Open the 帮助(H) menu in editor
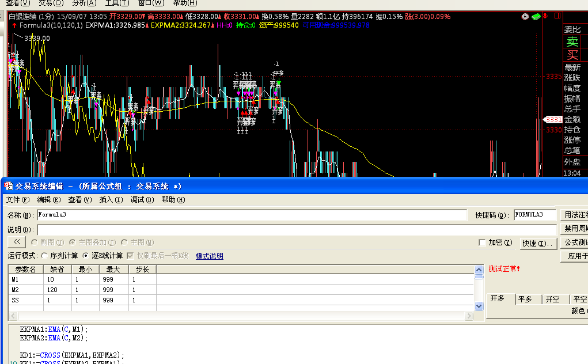The width and height of the screenshot is (588, 364). (173, 200)
